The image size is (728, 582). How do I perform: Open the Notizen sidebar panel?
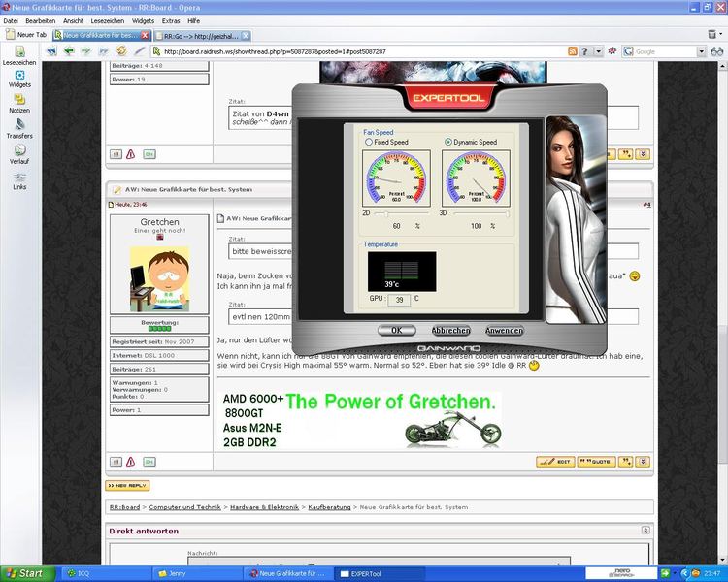[x=19, y=104]
